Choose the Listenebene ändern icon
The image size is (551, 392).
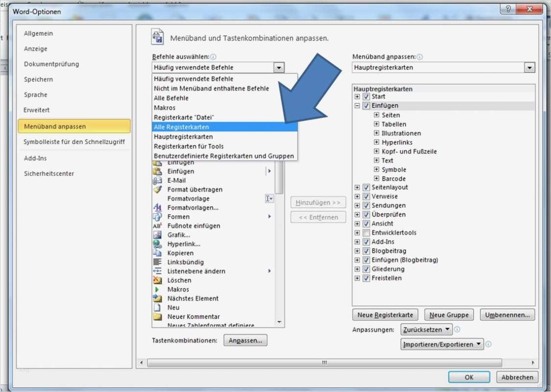click(x=157, y=271)
